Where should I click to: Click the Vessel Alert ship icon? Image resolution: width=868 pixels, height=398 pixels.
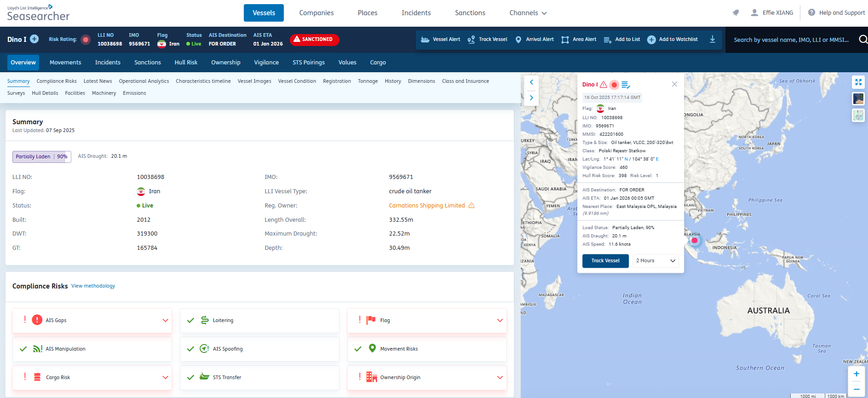pos(425,40)
